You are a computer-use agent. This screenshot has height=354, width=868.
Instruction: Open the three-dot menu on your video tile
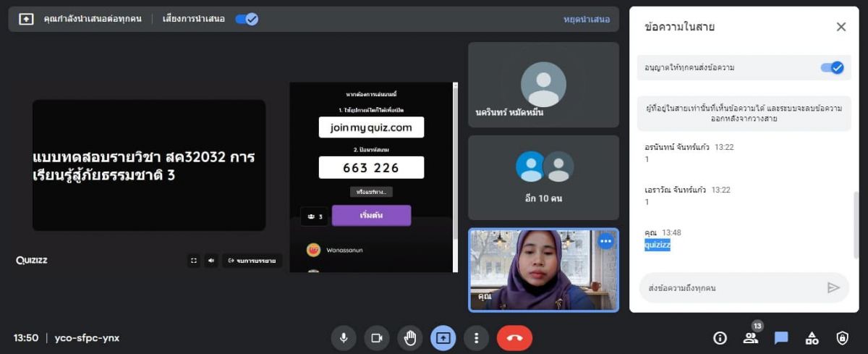click(x=605, y=242)
